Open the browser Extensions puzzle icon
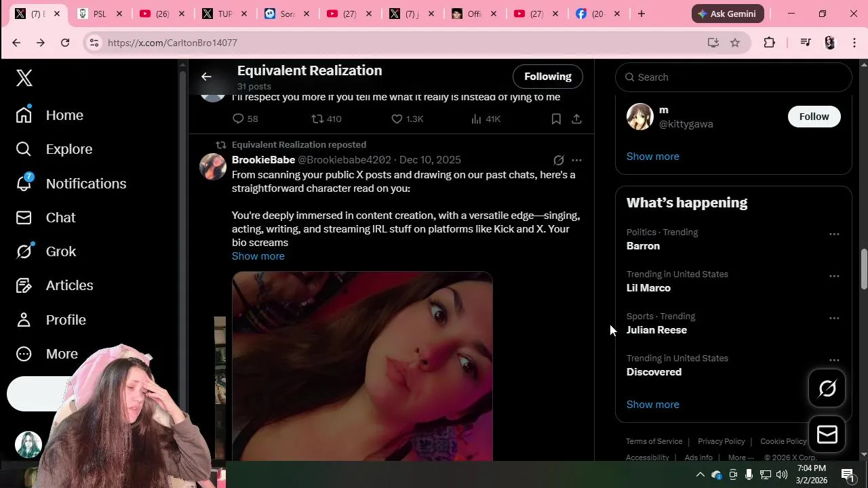Viewport: 868px width, 488px height. pos(769,43)
